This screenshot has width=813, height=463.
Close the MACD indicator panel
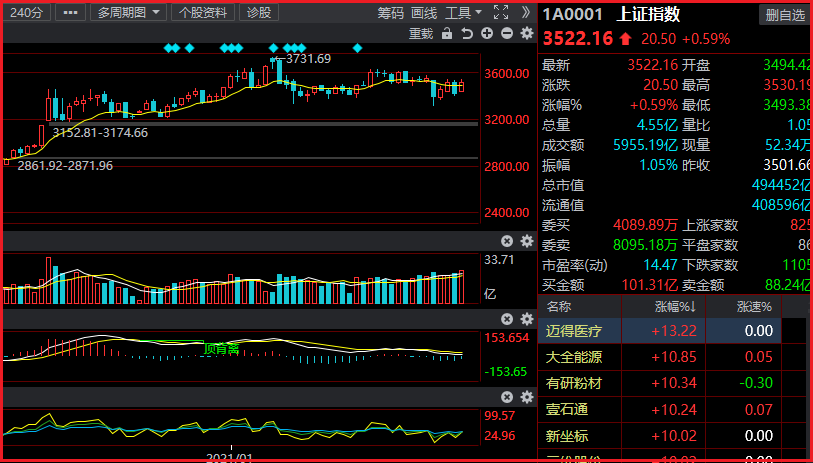[507, 319]
